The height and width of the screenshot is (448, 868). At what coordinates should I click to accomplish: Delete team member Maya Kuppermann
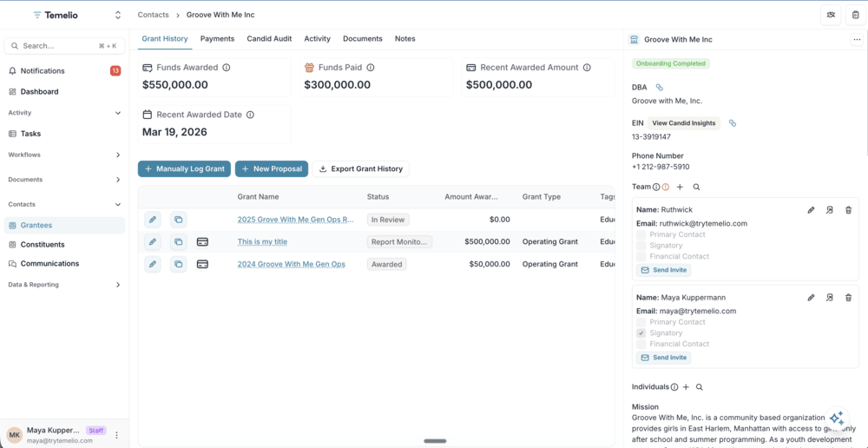coord(848,298)
